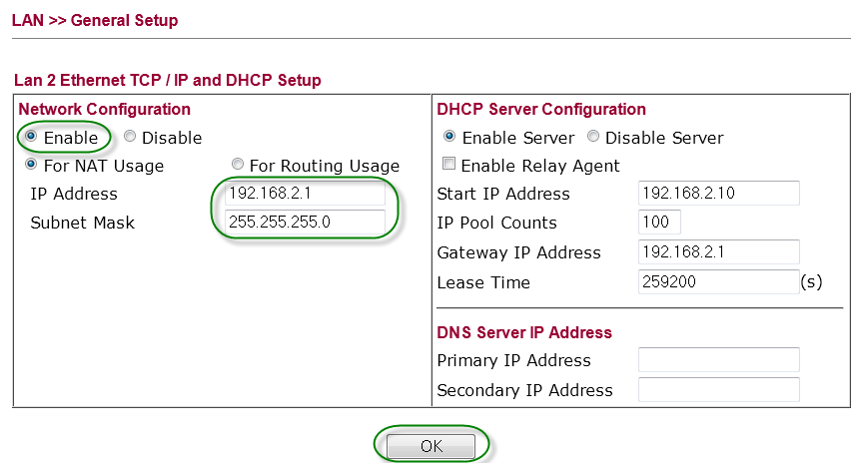Choose the For NAT Usage option
Screen dimensions: 868x463
tap(31, 165)
